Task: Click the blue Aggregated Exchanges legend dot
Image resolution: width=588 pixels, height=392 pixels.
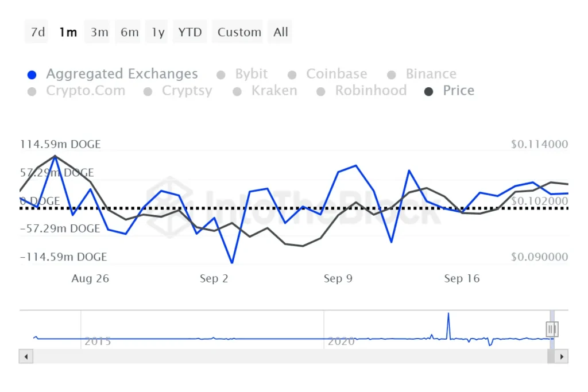Action: pyautogui.click(x=32, y=73)
